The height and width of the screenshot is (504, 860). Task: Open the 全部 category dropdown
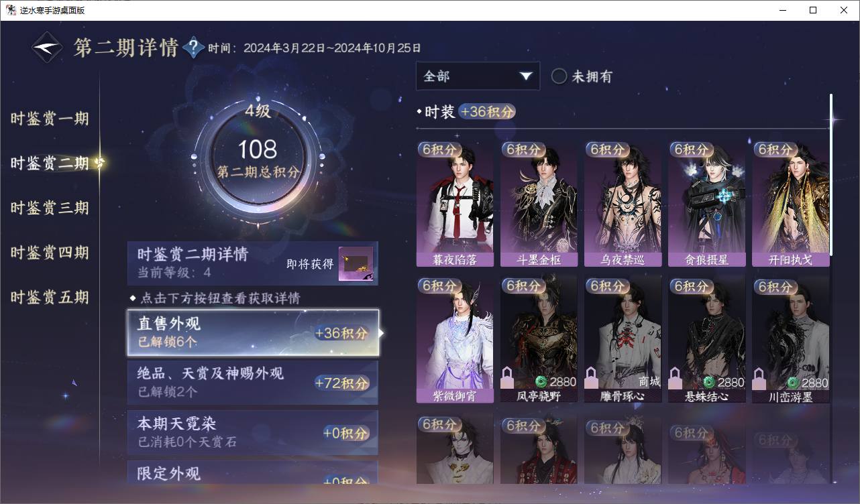(478, 76)
